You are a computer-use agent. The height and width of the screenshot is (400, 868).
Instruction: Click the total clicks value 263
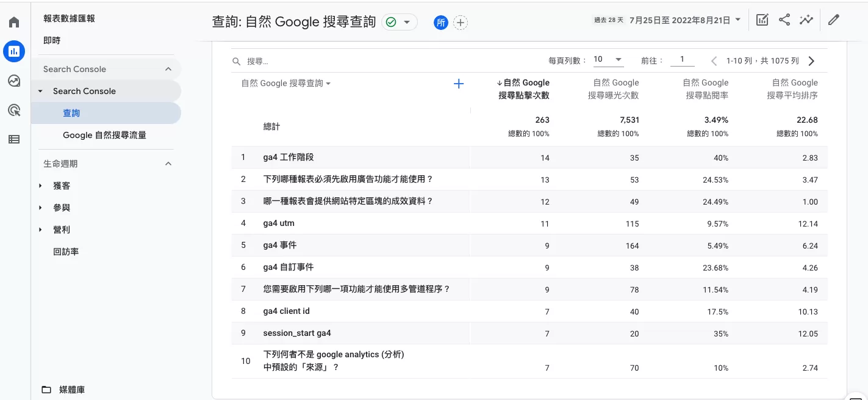coord(542,120)
